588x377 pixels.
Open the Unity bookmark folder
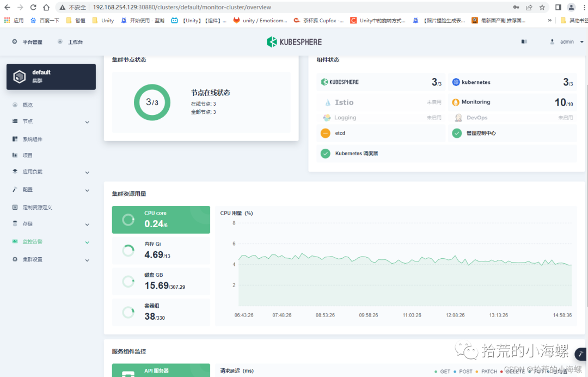point(103,21)
